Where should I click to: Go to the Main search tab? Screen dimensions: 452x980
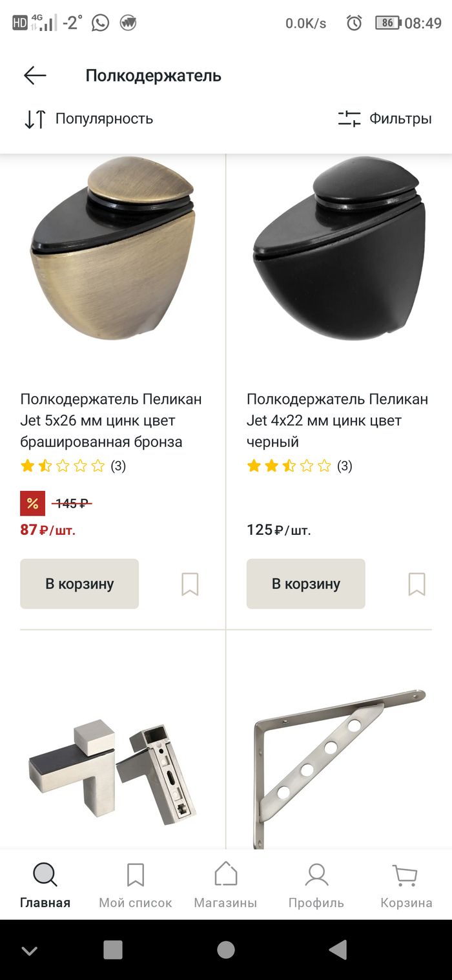tap(45, 885)
